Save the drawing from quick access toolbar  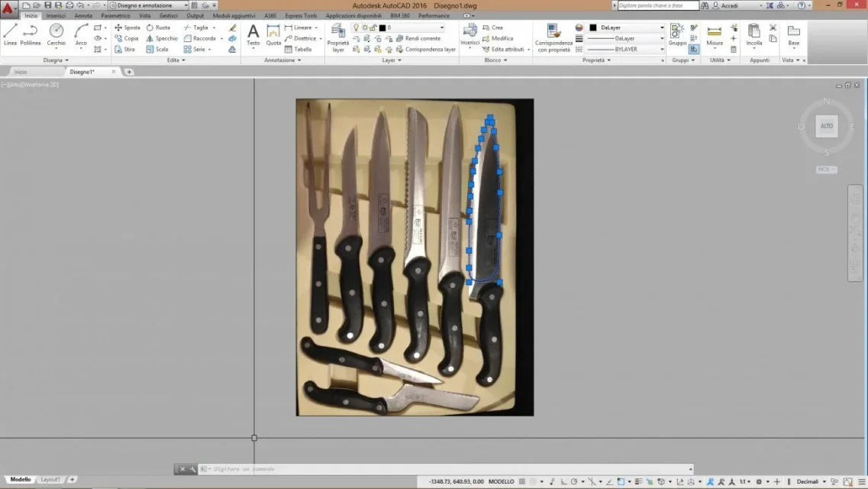point(47,5)
